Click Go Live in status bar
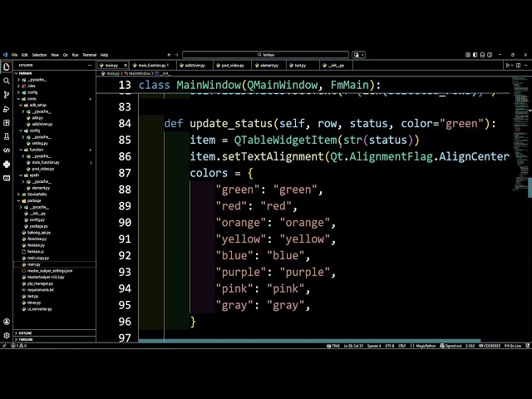The width and height of the screenshot is (532, 399). (513, 346)
